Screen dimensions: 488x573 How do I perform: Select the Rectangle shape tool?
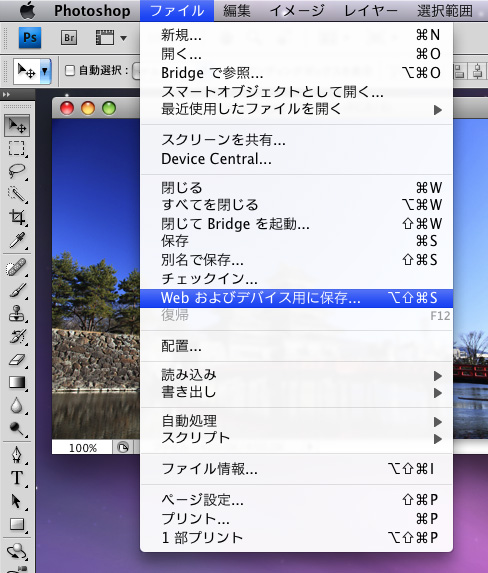[17, 524]
